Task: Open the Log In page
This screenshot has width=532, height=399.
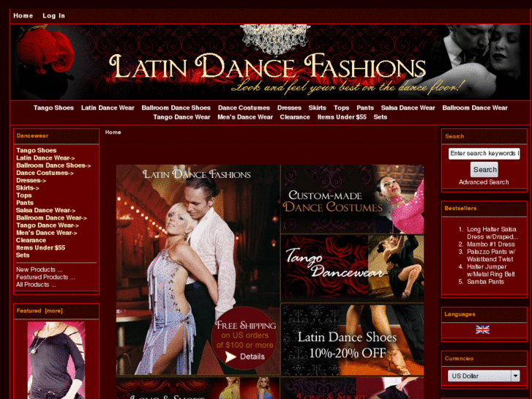Action: [53, 15]
